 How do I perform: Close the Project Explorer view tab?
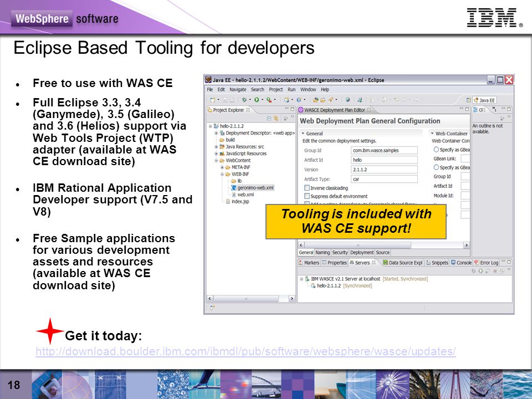point(248,110)
